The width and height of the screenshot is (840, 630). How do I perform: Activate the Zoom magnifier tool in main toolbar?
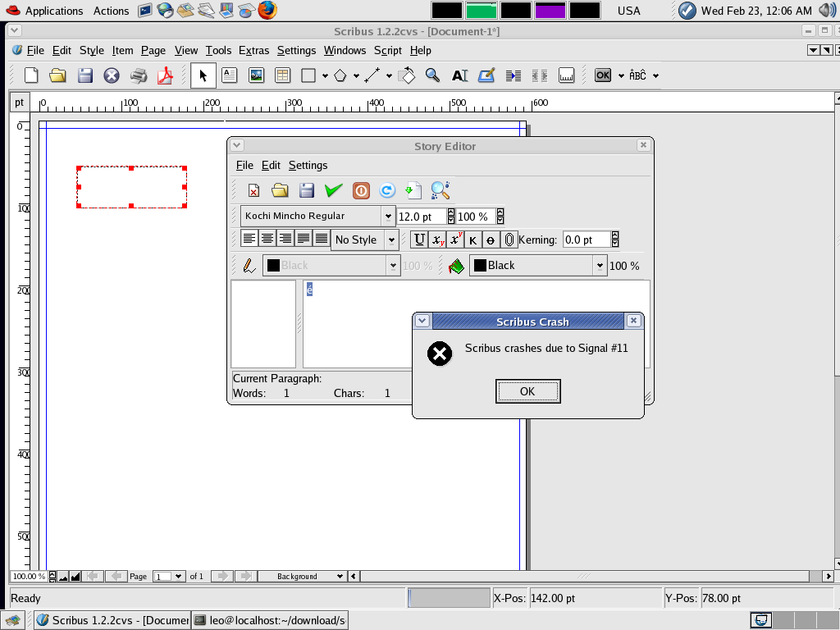pyautogui.click(x=432, y=75)
